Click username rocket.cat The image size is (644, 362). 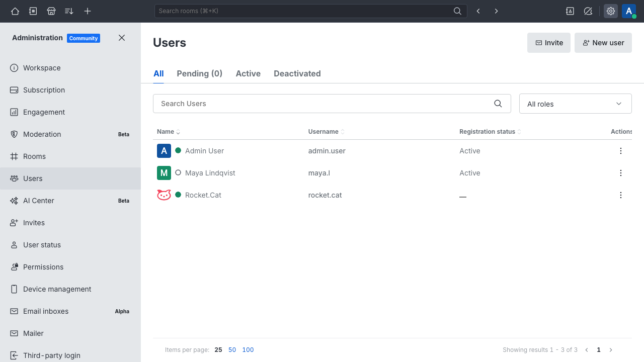coord(325,195)
